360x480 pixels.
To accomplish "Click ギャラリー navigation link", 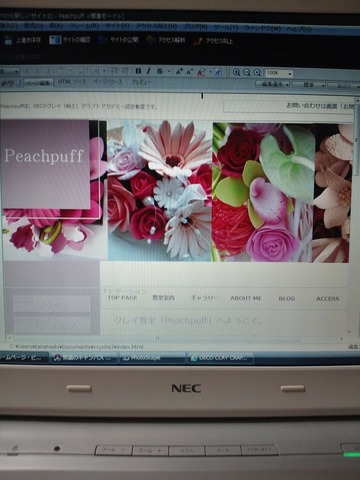I will (x=204, y=298).
